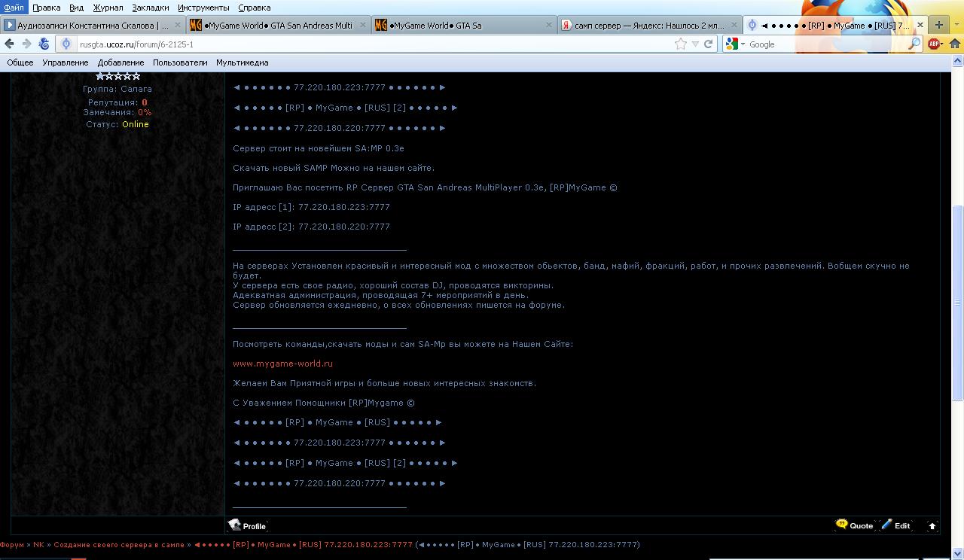The width and height of the screenshot is (964, 560).
Task: Open the Добавление admin bar menu
Action: point(120,62)
